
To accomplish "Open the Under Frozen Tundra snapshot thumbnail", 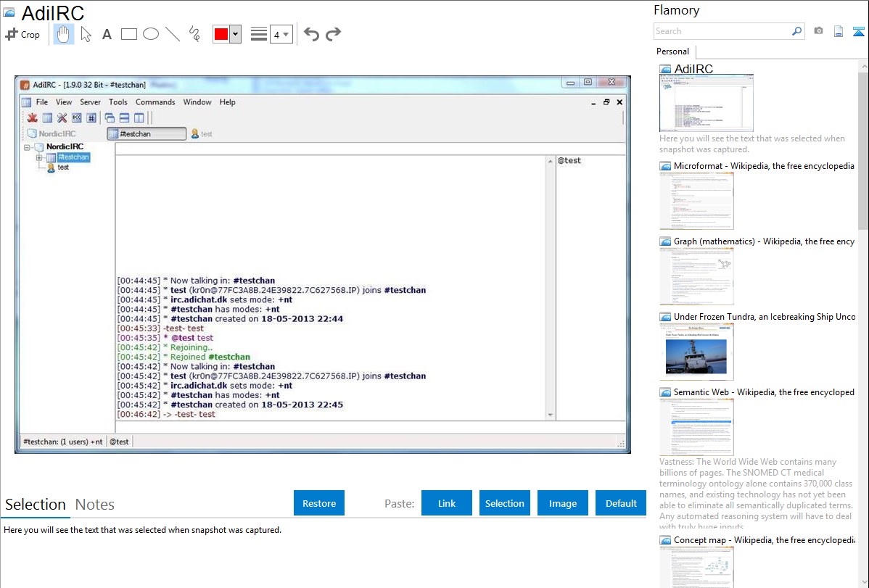I will tap(696, 352).
